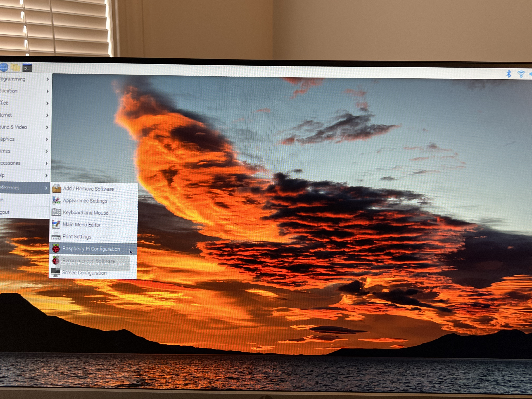The width and height of the screenshot is (532, 399).
Task: Select the Office menu category
Action: (4, 103)
